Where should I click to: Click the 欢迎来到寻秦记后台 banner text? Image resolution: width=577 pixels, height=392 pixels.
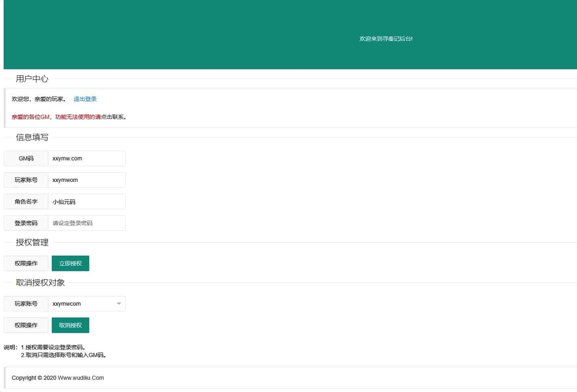click(x=385, y=39)
